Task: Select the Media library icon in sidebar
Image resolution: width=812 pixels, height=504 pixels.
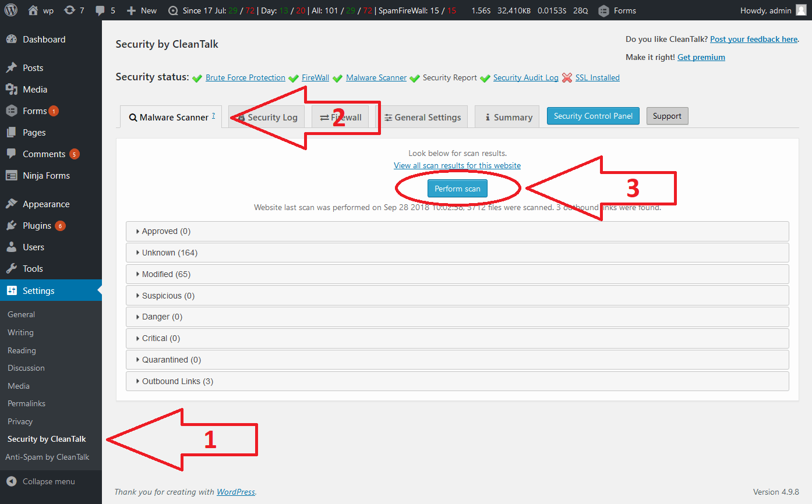Action: (x=12, y=88)
